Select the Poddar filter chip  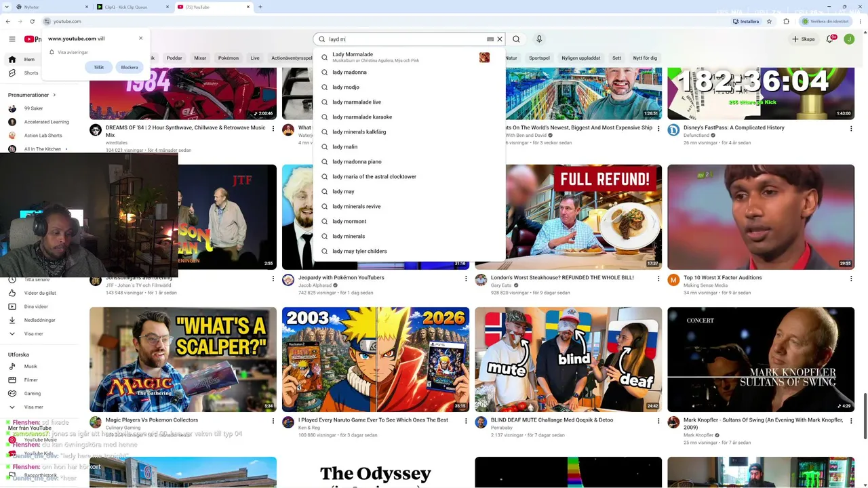pyautogui.click(x=174, y=58)
